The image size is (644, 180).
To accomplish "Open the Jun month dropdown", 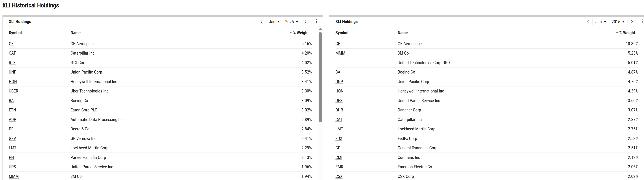I will coord(600,22).
